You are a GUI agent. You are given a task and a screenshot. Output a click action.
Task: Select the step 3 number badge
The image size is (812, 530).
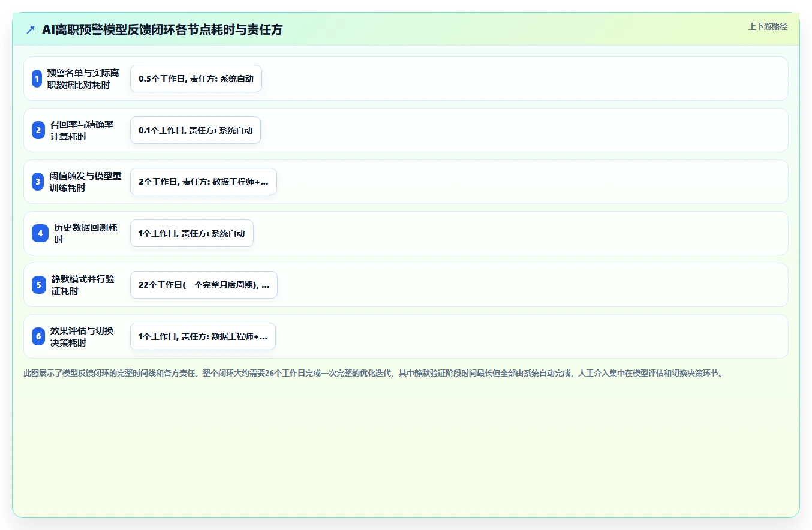pos(38,182)
